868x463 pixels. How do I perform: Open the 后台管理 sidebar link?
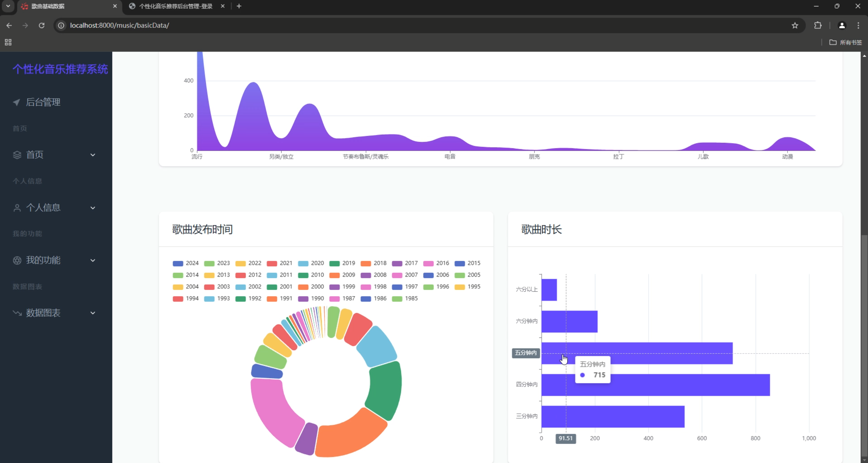click(43, 102)
